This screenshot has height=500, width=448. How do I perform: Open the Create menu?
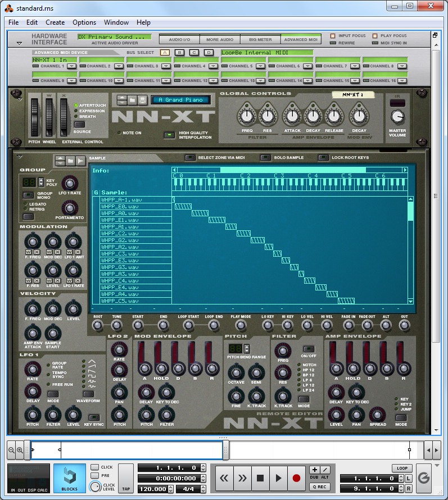(x=55, y=22)
